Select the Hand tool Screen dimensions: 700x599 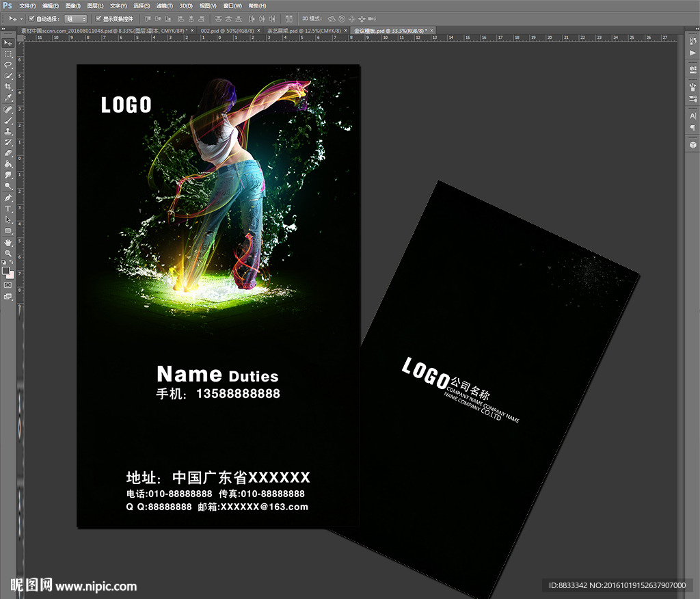8,243
